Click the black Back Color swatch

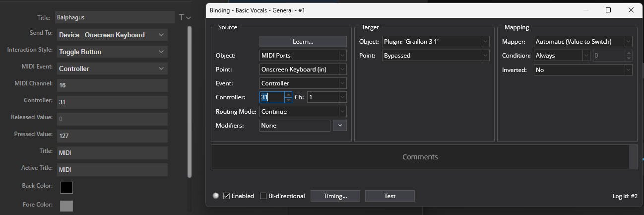click(66, 187)
